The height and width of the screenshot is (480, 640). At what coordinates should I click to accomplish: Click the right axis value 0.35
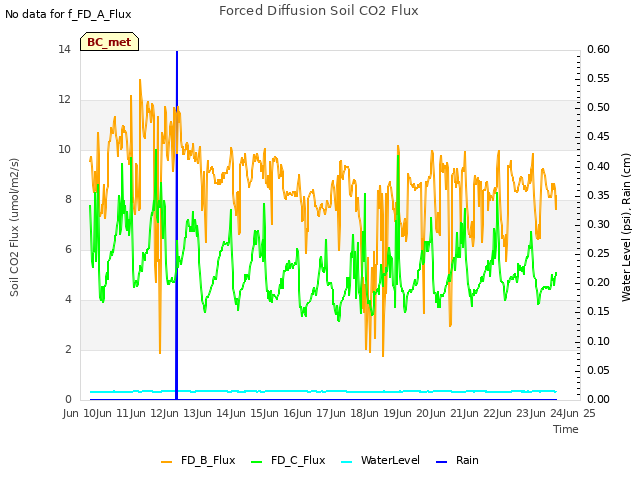click(x=598, y=195)
